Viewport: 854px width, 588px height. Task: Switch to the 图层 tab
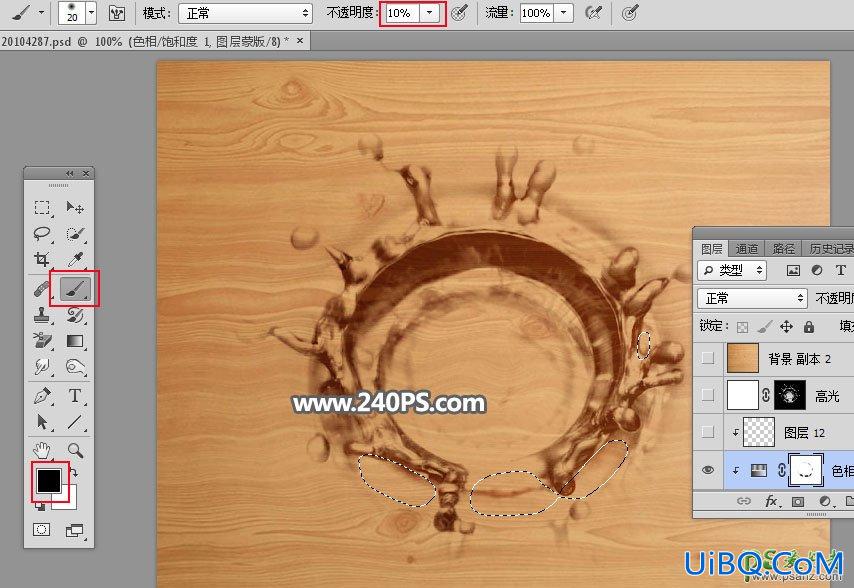point(711,249)
